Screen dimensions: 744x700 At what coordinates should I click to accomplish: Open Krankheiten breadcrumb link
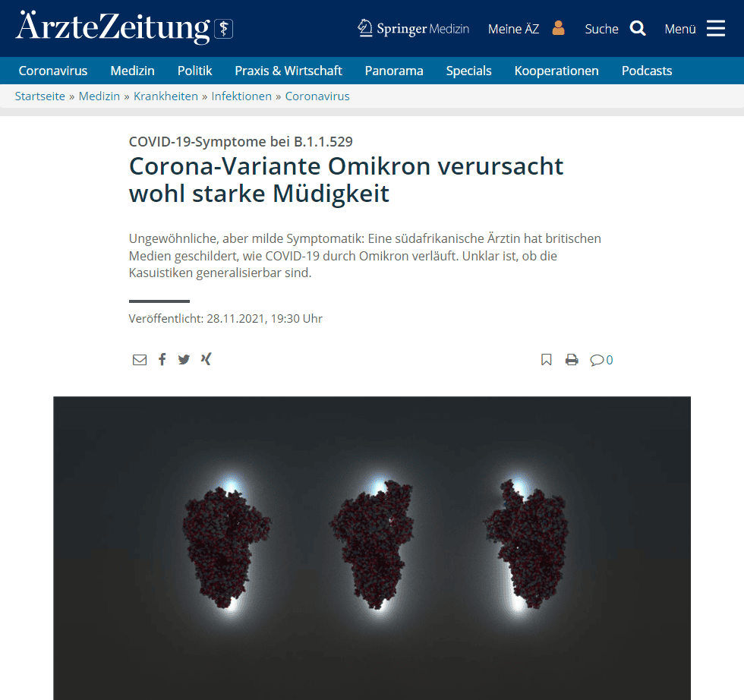[166, 96]
